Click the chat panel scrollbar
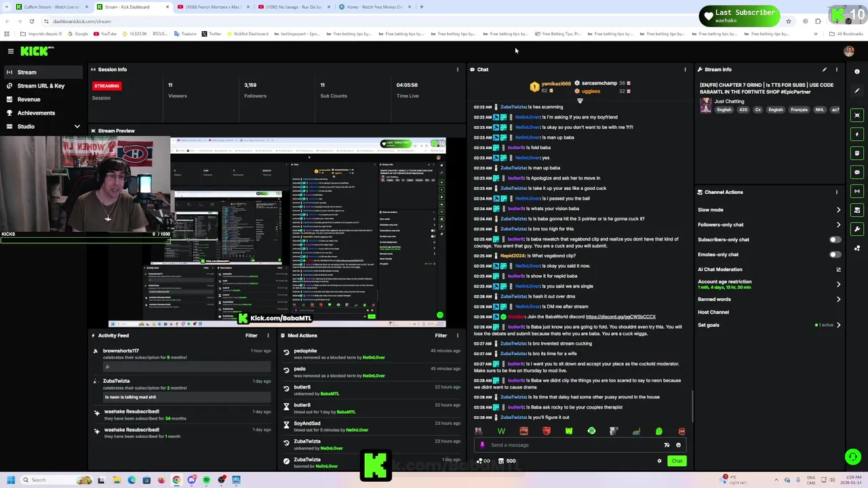 pyautogui.click(x=692, y=405)
